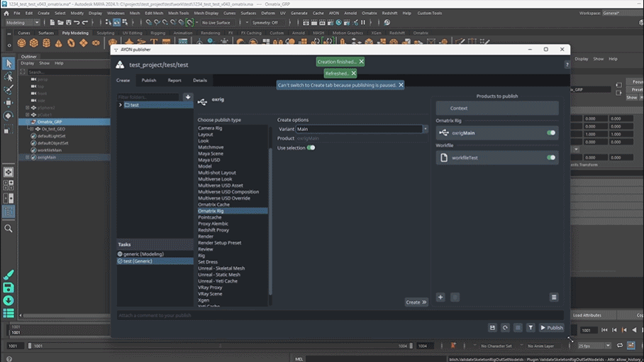Select Ornatrix Cache publish type
Image resolution: width=644 pixels, height=362 pixels.
tap(213, 204)
